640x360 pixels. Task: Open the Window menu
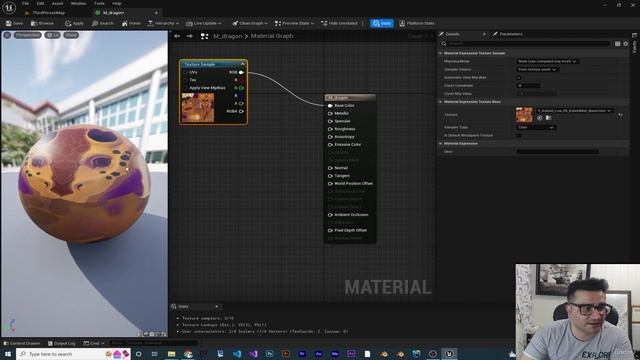78,3
